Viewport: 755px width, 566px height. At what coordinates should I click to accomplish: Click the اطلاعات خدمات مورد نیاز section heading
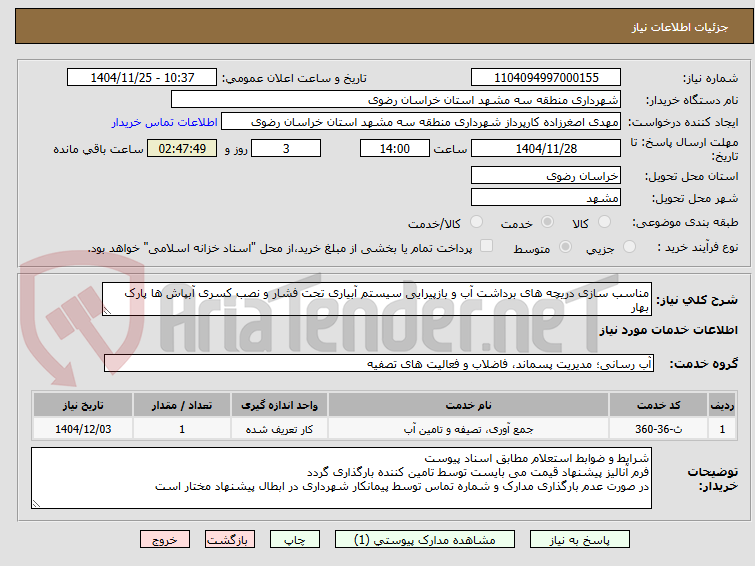668,330
